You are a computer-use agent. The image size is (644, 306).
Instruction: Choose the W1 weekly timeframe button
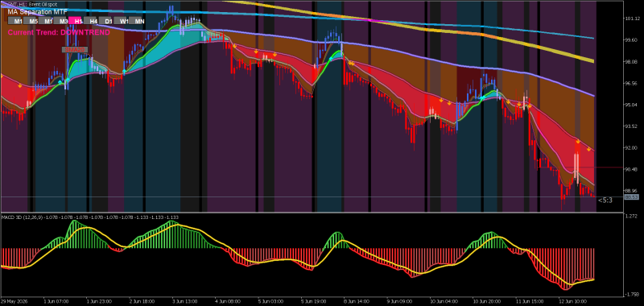click(x=121, y=21)
